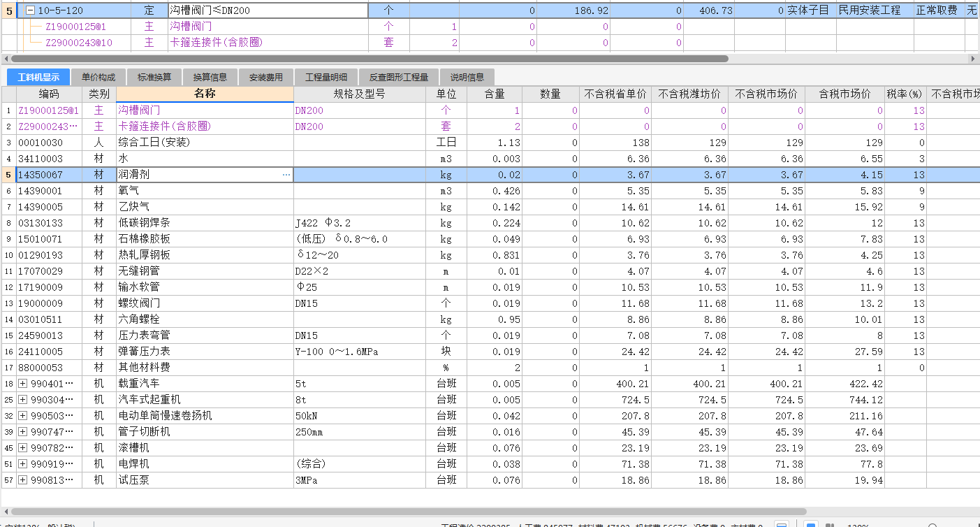Select the 螺纹阀门 name cell

pos(205,303)
